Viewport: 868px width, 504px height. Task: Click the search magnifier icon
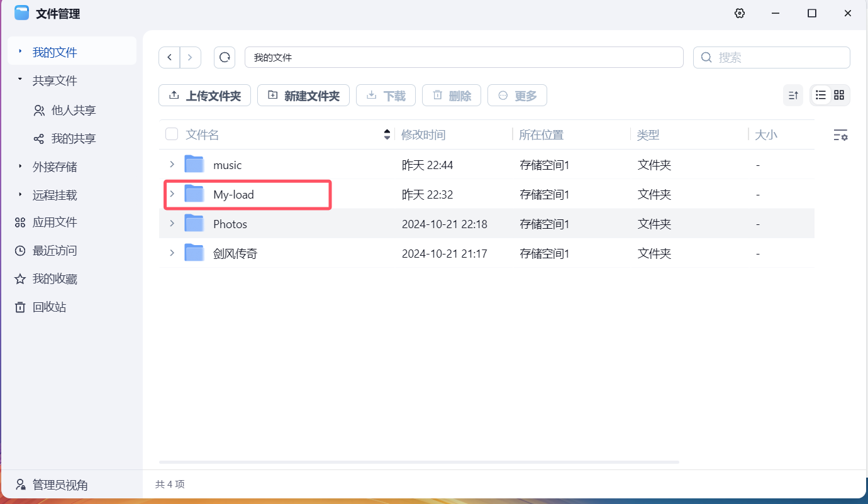pos(707,57)
